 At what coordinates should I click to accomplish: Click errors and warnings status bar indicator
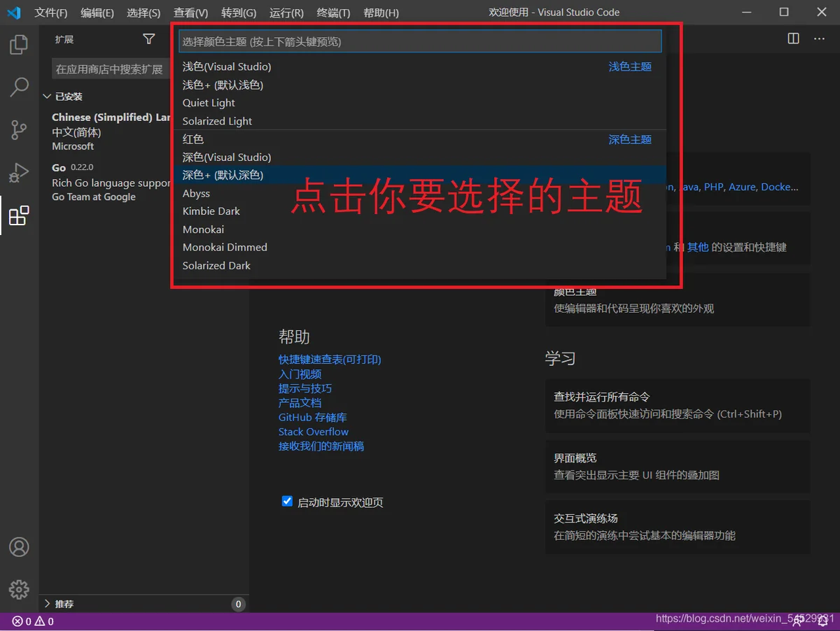pyautogui.click(x=33, y=621)
